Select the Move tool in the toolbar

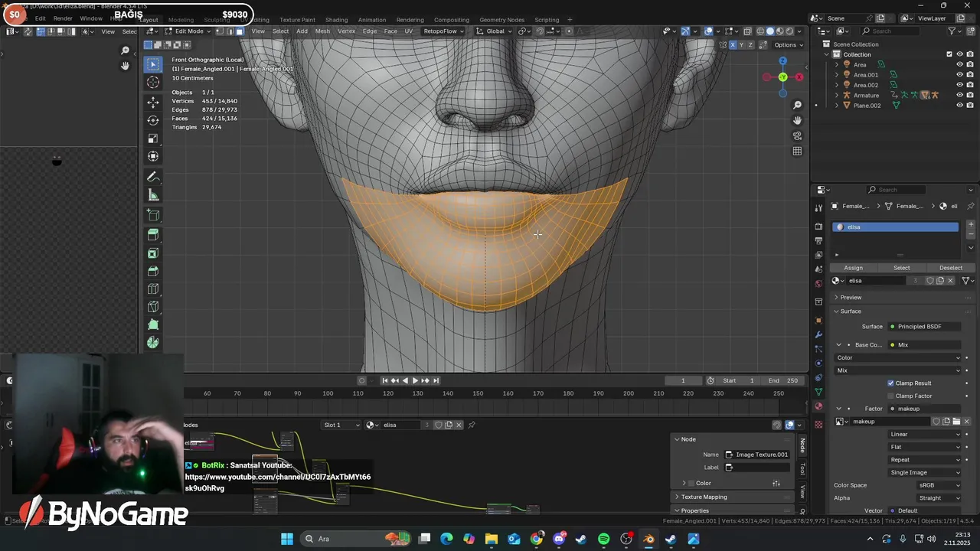[153, 102]
